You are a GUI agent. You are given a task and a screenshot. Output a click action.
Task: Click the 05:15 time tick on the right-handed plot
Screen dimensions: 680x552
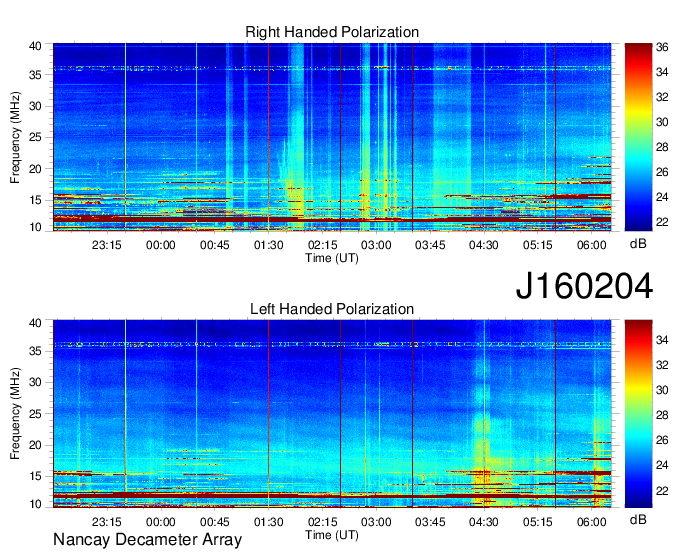coord(538,245)
